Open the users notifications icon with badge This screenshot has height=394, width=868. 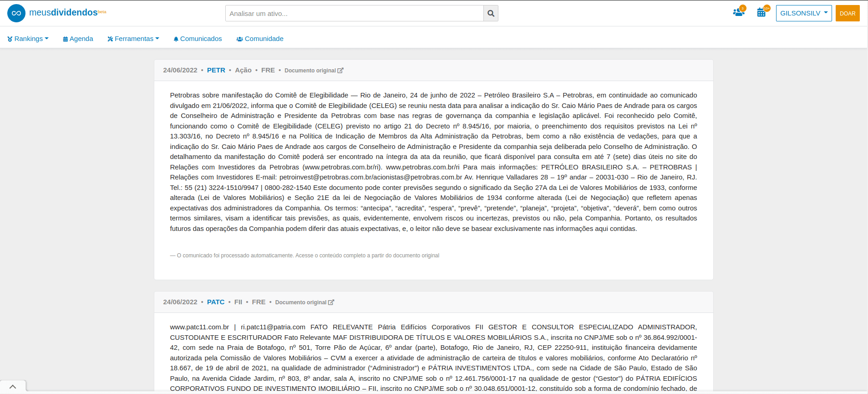click(x=739, y=12)
